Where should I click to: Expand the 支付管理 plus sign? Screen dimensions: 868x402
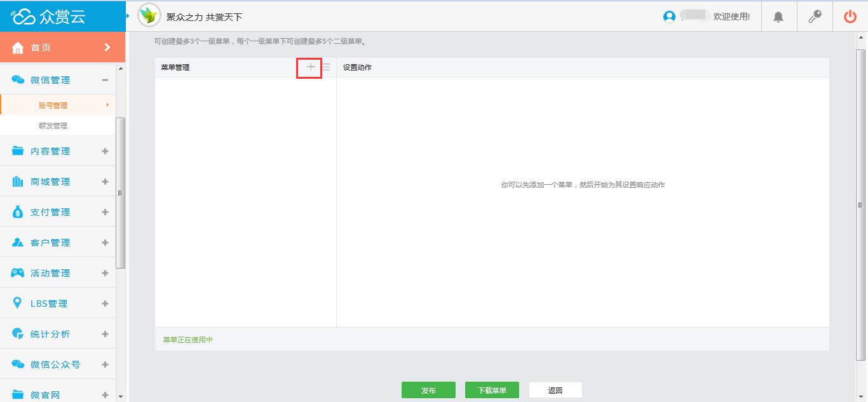click(x=105, y=212)
